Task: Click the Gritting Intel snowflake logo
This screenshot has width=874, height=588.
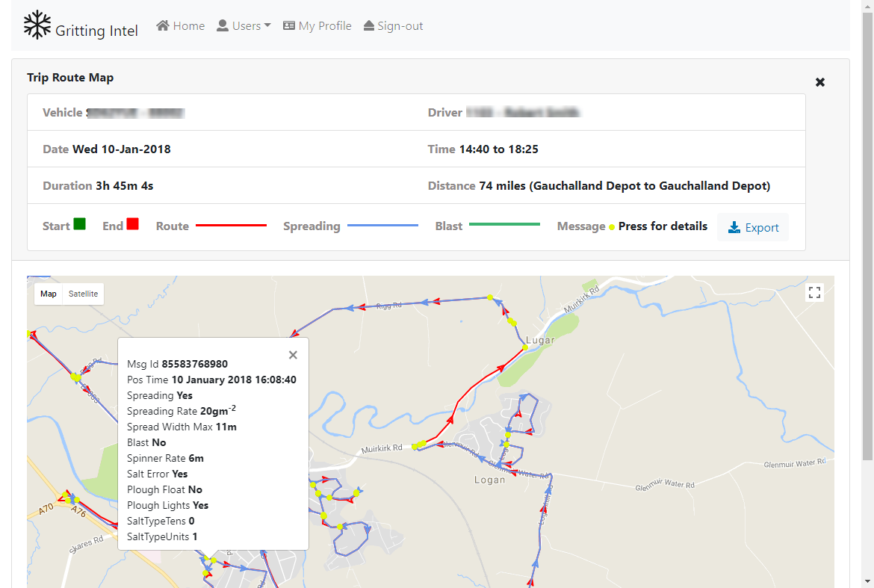Action: pos(37,25)
